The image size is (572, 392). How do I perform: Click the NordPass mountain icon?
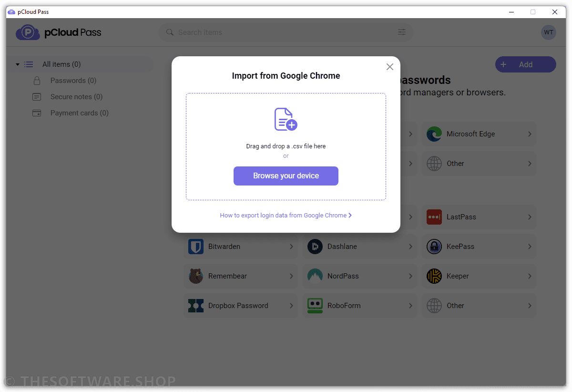(x=315, y=276)
